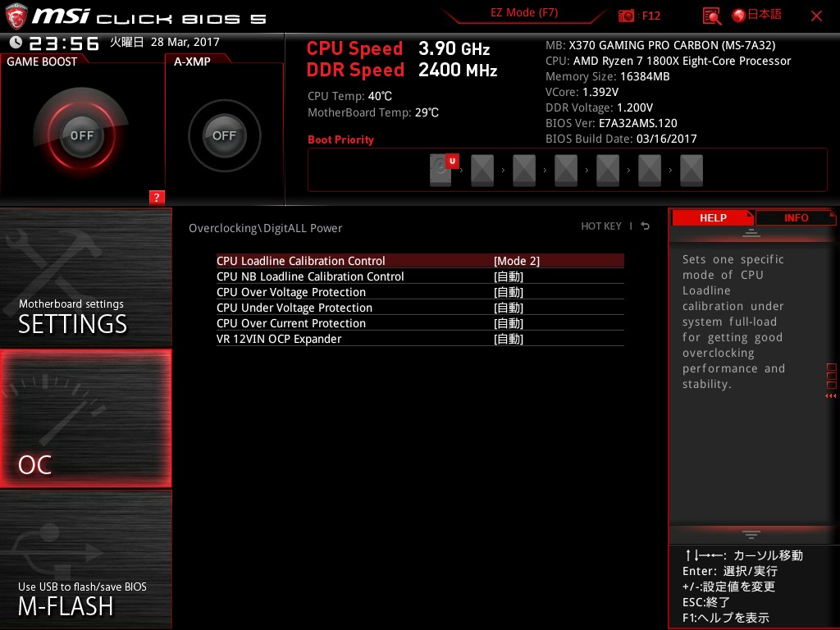Click the 28 Mar, 2017 date text
This screenshot has width=840, height=630.
185,42
